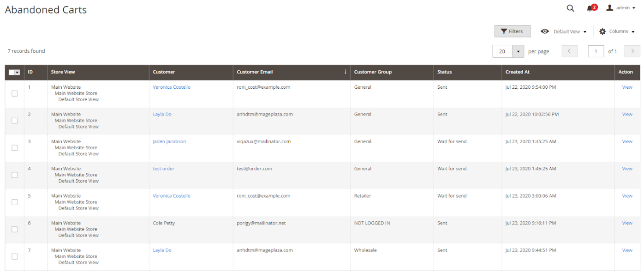Expand the admin account dropdown menu
This screenshot has width=644, height=274.
click(x=633, y=8)
